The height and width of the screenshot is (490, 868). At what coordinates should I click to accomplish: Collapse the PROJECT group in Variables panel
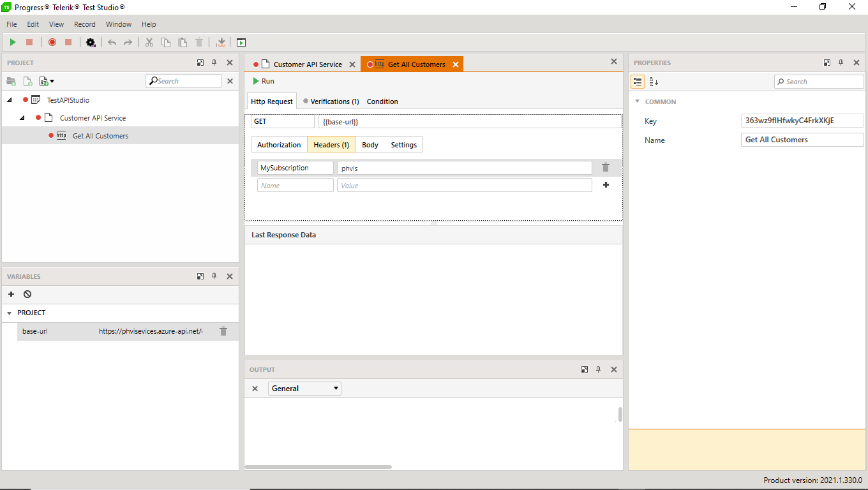(9, 313)
